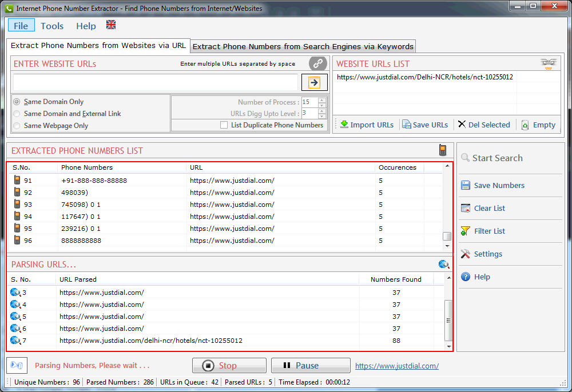Click the Numbers Found column header
572x392 pixels.
coord(396,279)
